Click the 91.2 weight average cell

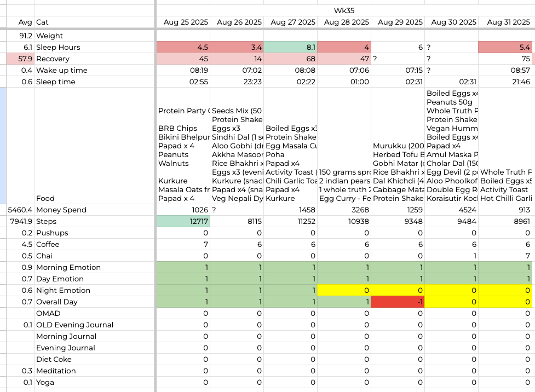pos(20,36)
